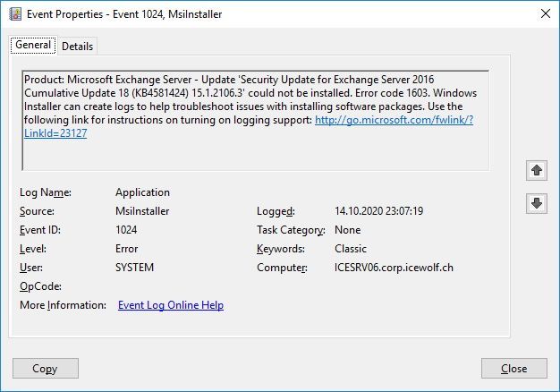Image resolution: width=560 pixels, height=392 pixels.
Task: Click the Logged value '14.10.2020 23:07:19'
Action: [378, 211]
